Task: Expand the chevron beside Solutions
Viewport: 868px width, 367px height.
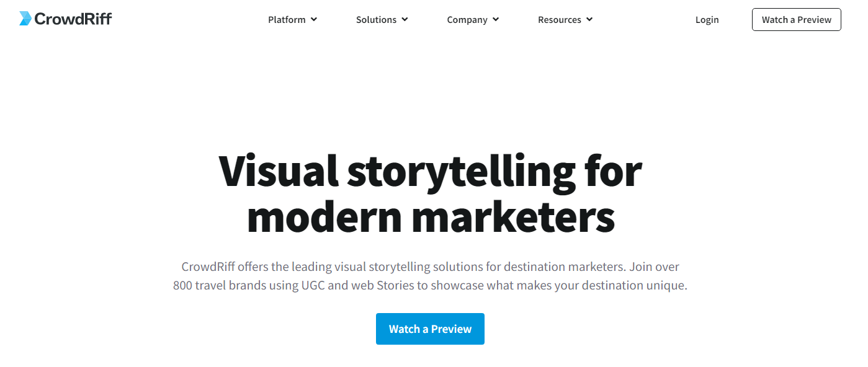Action: (405, 19)
